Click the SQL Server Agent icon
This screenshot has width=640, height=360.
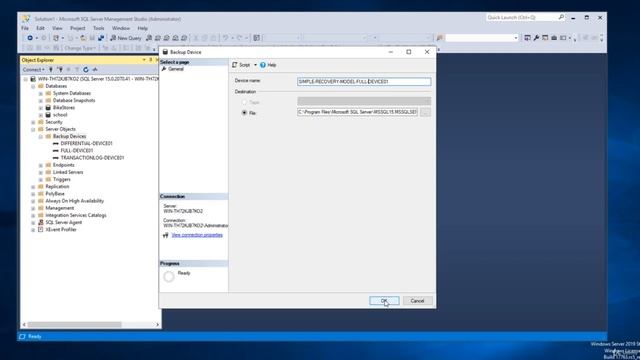[x=41, y=222]
